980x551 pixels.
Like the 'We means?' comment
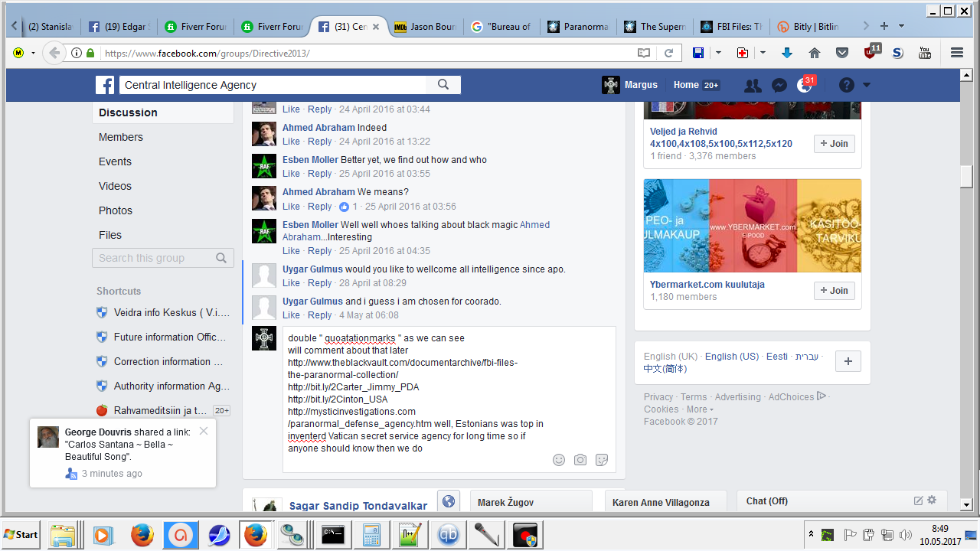click(x=291, y=207)
